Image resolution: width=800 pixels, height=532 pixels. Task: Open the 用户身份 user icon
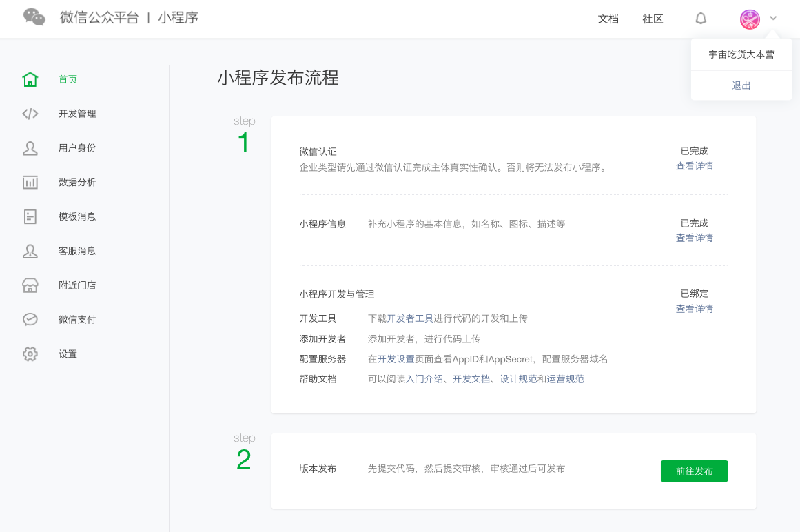click(30, 147)
